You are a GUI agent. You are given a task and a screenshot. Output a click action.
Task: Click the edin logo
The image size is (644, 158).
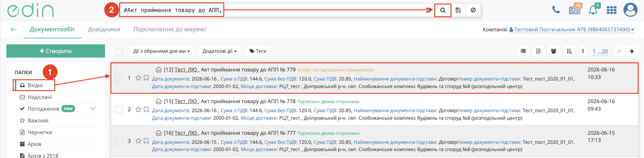click(30, 10)
